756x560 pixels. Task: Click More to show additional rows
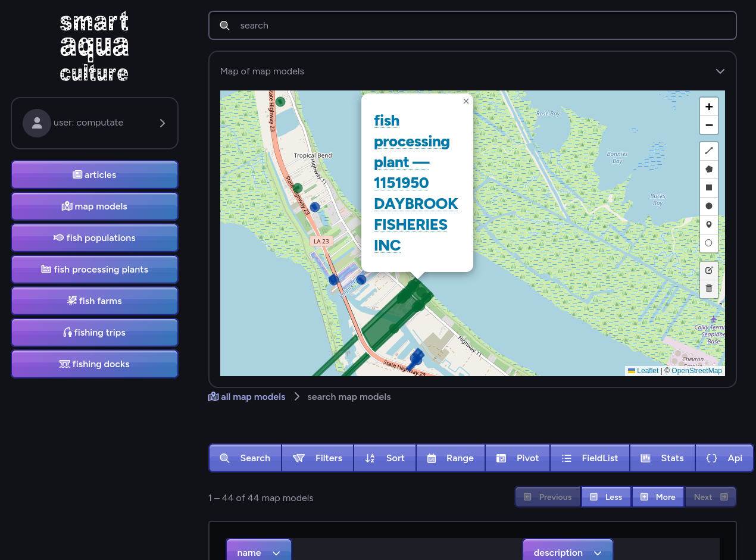pos(658,496)
